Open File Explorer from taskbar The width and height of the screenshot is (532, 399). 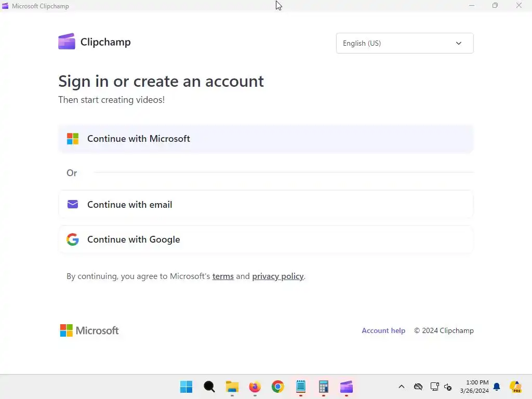(232, 387)
